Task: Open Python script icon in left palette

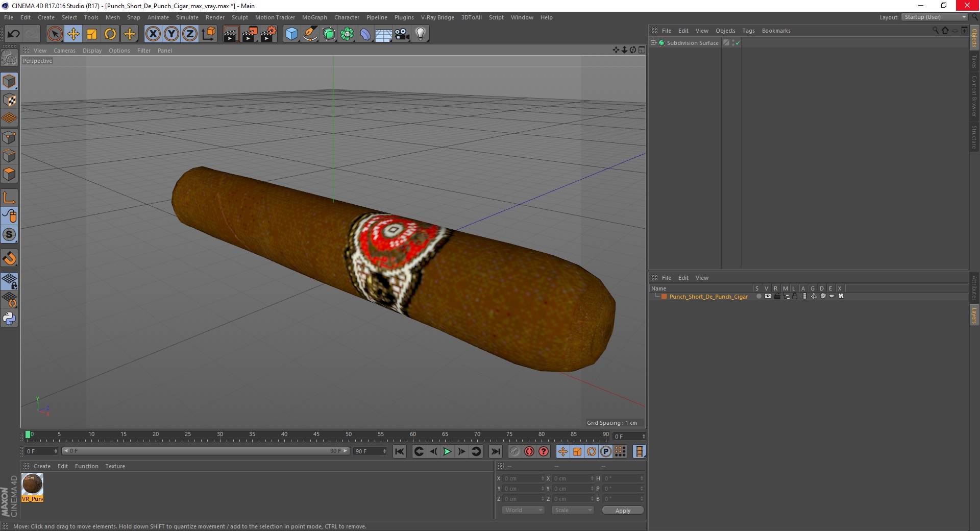Action: click(9, 319)
